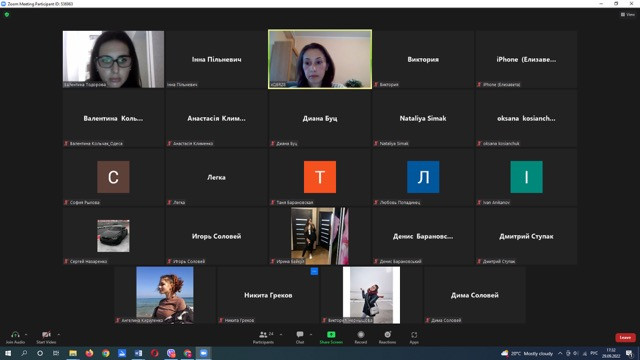This screenshot has height=360, width=640.
Task: Select Валентина Тодорова video thumbnail
Action: coord(113,59)
